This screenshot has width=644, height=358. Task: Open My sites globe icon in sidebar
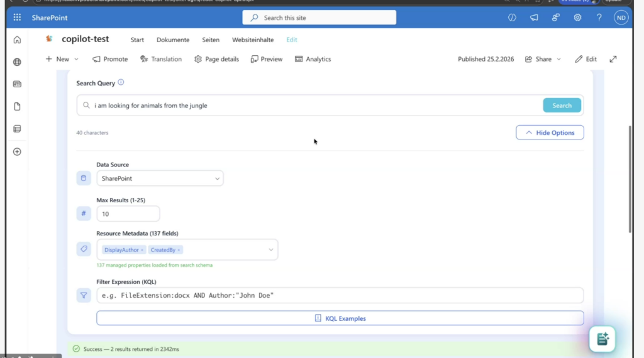tap(17, 62)
